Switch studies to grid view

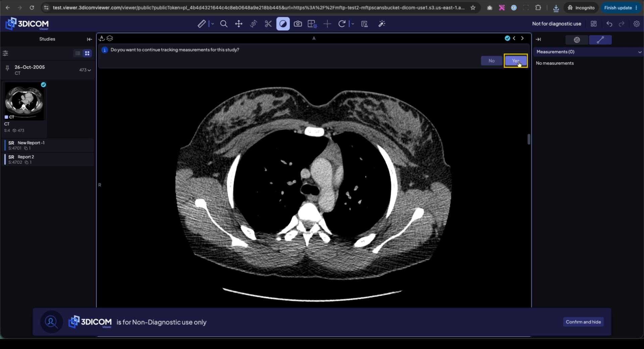click(x=87, y=53)
